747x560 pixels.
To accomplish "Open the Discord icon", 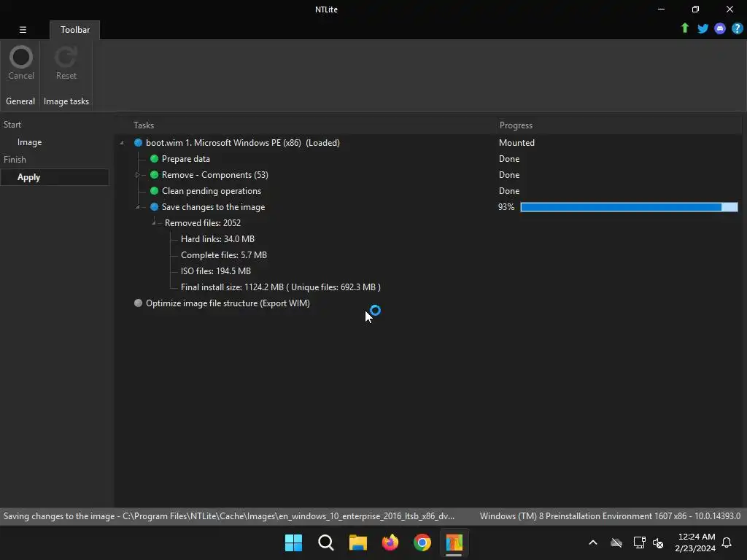I will point(720,28).
